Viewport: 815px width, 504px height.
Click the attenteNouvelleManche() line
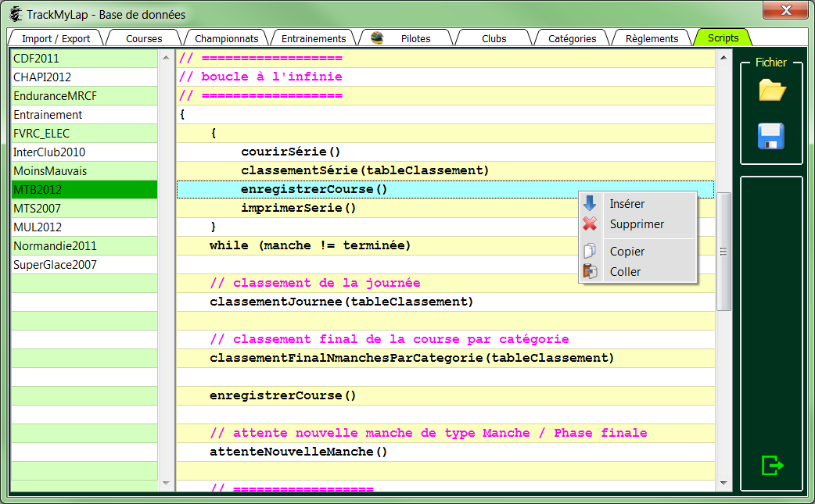446,452
